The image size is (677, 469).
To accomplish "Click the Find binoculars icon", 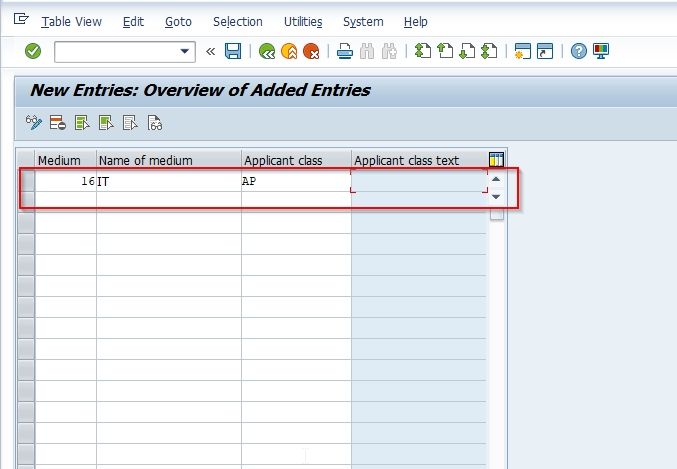I will click(367, 51).
